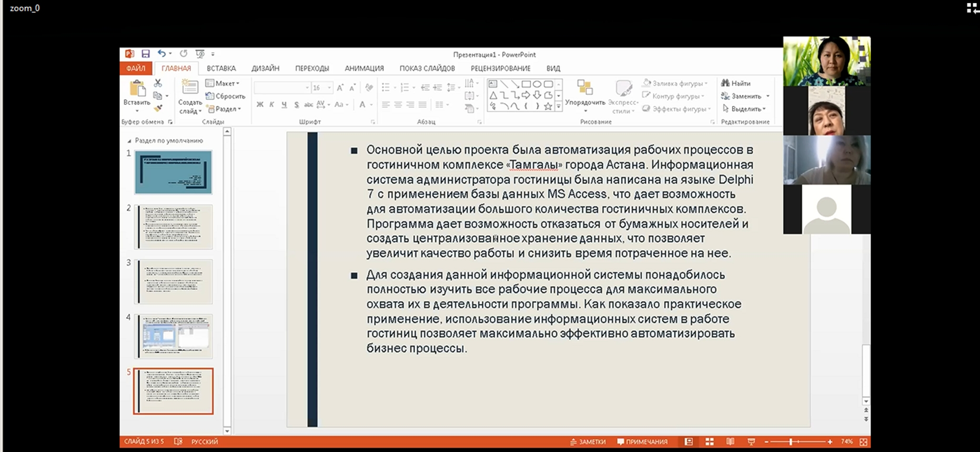Fit slide to current window icon
The image size is (980, 452).
pyautogui.click(x=863, y=442)
